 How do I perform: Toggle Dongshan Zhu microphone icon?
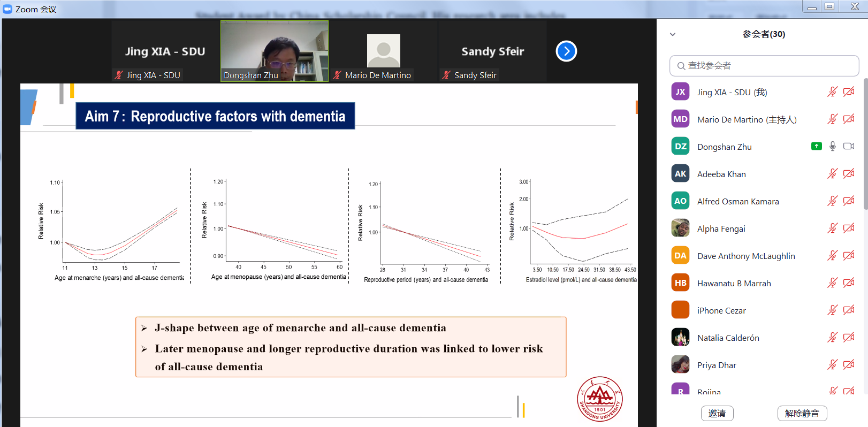832,146
